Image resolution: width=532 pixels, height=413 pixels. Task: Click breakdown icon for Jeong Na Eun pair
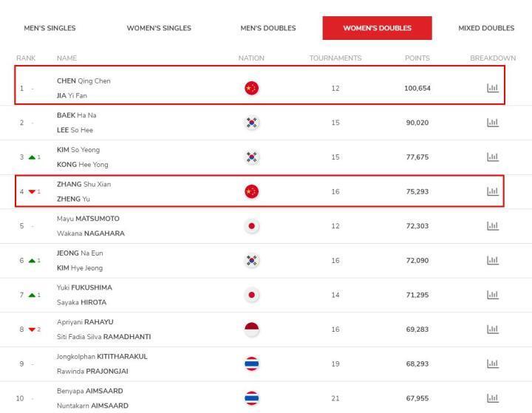tap(492, 260)
